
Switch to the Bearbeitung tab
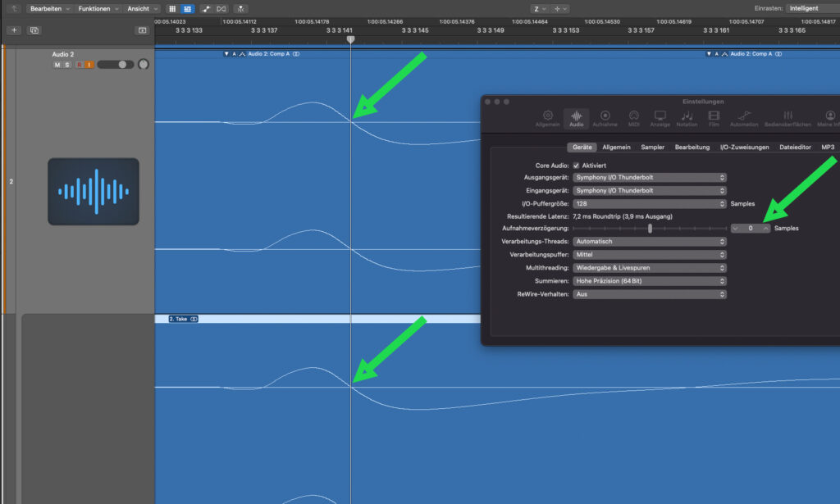(692, 148)
